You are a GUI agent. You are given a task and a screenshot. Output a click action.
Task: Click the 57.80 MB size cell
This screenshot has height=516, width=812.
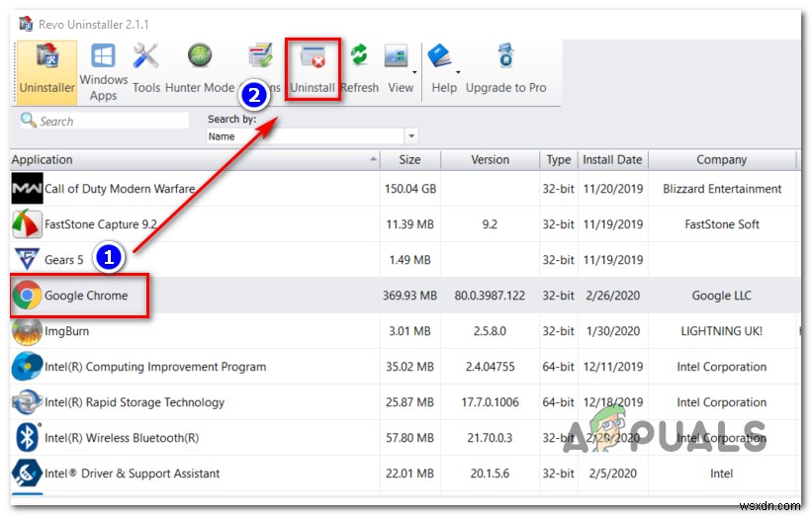[x=409, y=438]
